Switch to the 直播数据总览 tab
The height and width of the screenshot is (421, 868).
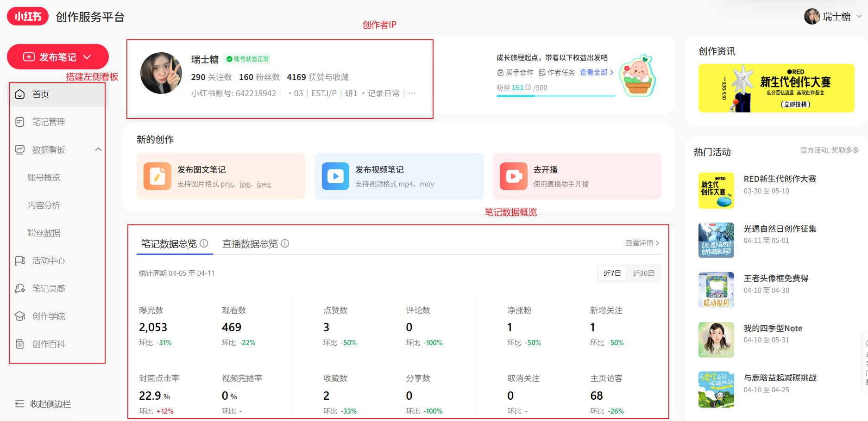coord(250,244)
